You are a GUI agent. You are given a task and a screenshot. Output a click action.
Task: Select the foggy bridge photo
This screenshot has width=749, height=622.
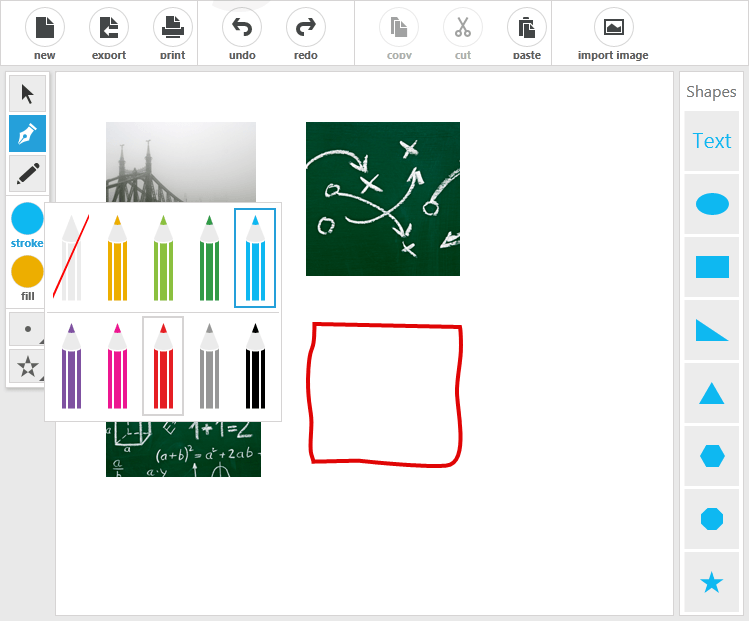[x=181, y=161]
